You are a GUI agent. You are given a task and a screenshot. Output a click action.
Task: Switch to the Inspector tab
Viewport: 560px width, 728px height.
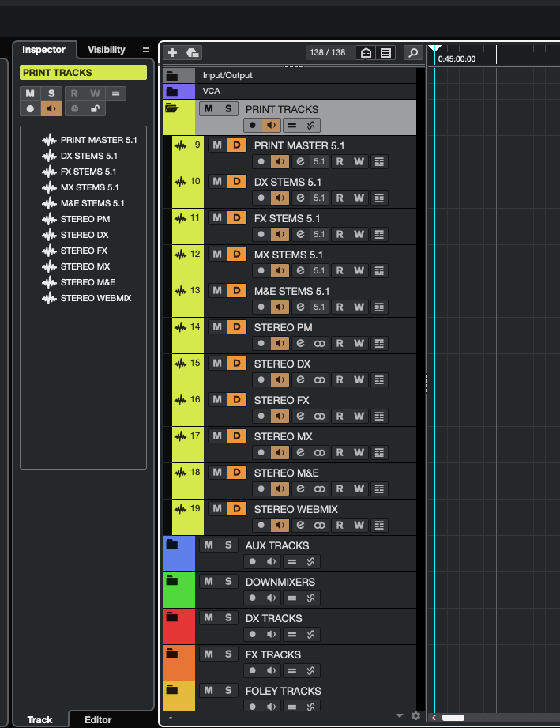point(43,50)
